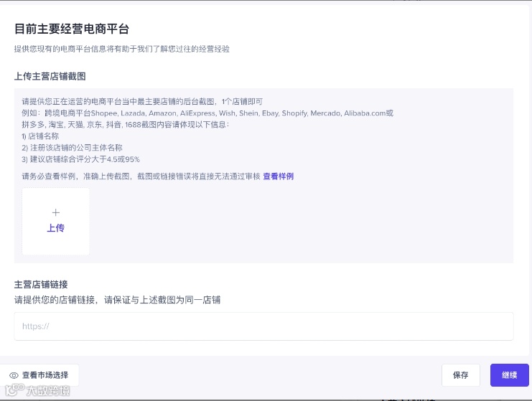Click the line starting 拼多多, 淘宝, 天猫
The width and height of the screenshot is (532, 401).
126,125
